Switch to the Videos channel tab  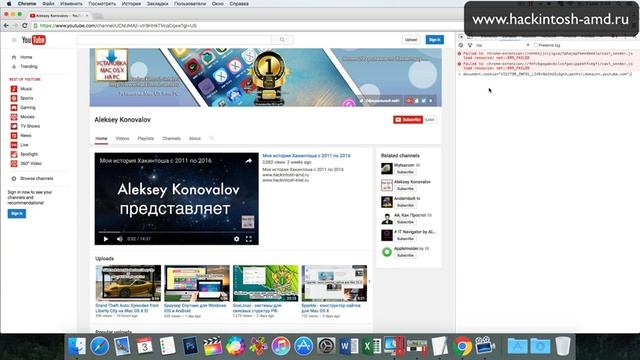pyautogui.click(x=122, y=138)
